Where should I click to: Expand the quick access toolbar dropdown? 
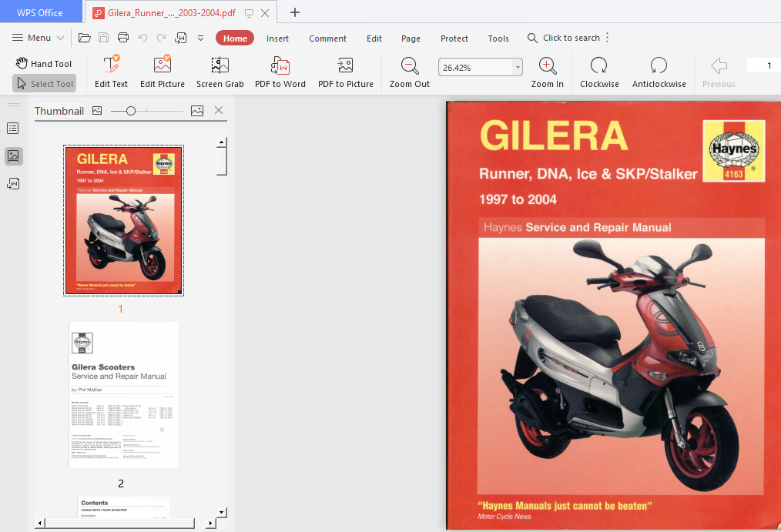tap(201, 38)
